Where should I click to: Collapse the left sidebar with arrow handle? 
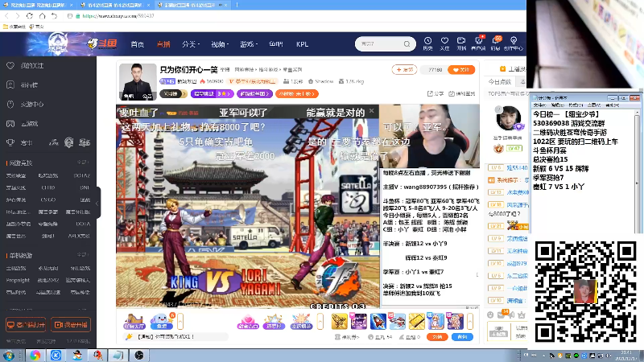(97, 204)
